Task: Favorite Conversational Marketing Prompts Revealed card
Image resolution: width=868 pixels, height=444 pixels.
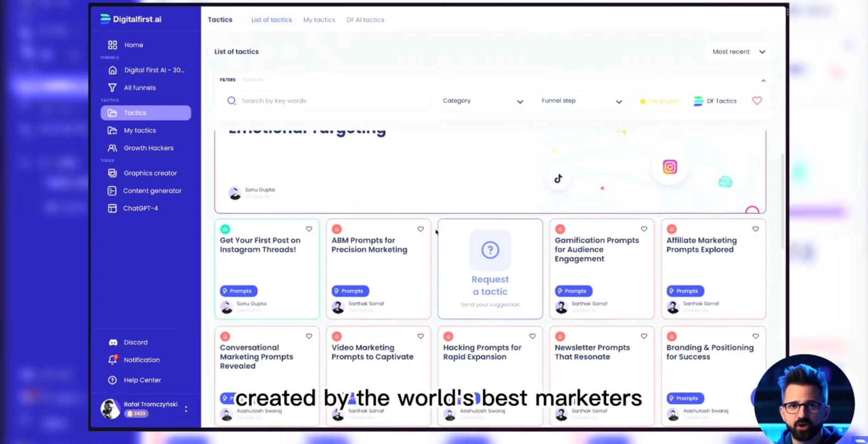Action: [x=309, y=336]
